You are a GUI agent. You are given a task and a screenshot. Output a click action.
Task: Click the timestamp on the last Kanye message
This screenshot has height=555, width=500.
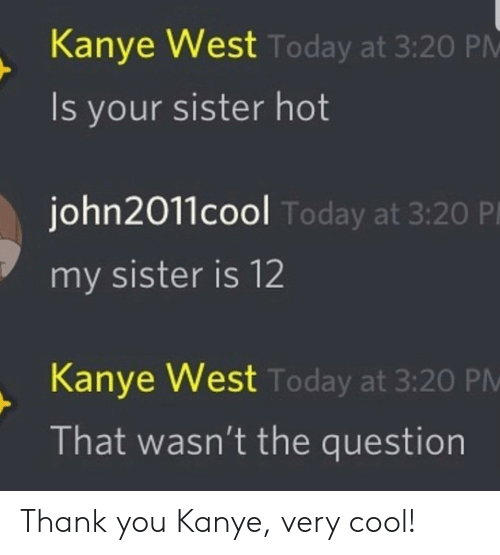pos(384,381)
